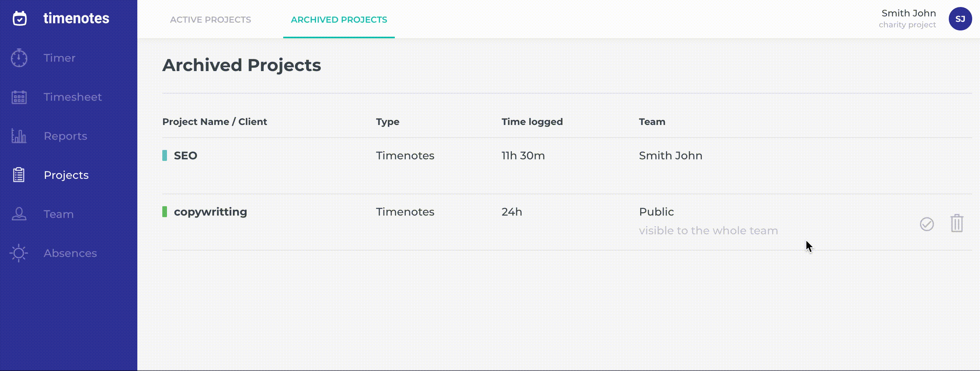Click the Project Name / Client header
This screenshot has width=980, height=371.
point(215,122)
